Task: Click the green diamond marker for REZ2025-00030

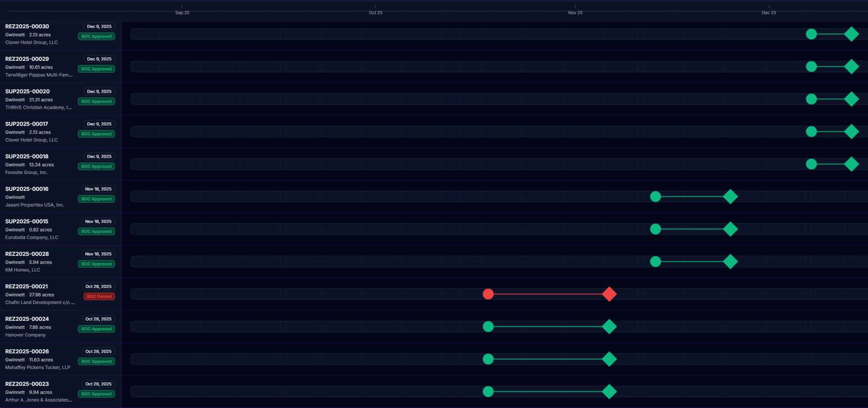Action: (851, 34)
